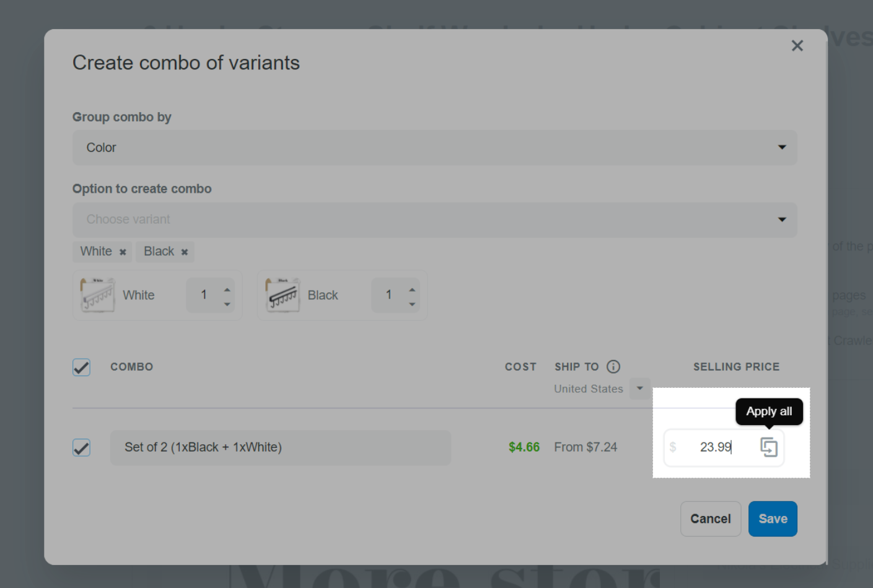Increase the Black variant quantity
Screen dimensions: 873x588
(412, 289)
